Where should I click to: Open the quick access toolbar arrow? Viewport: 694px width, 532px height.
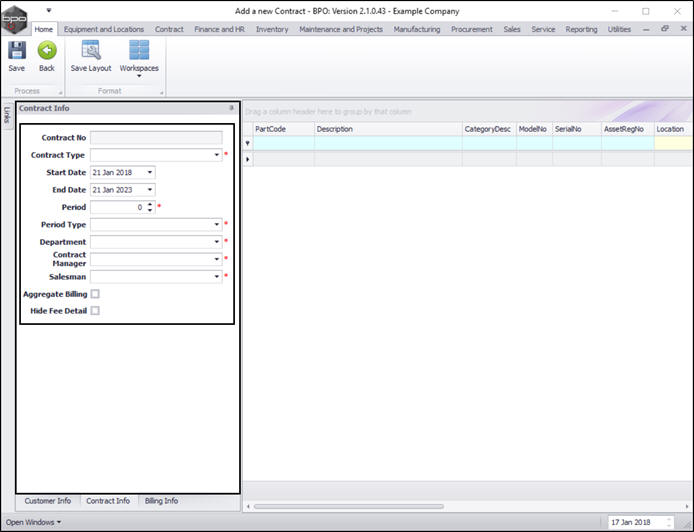pyautogui.click(x=48, y=11)
